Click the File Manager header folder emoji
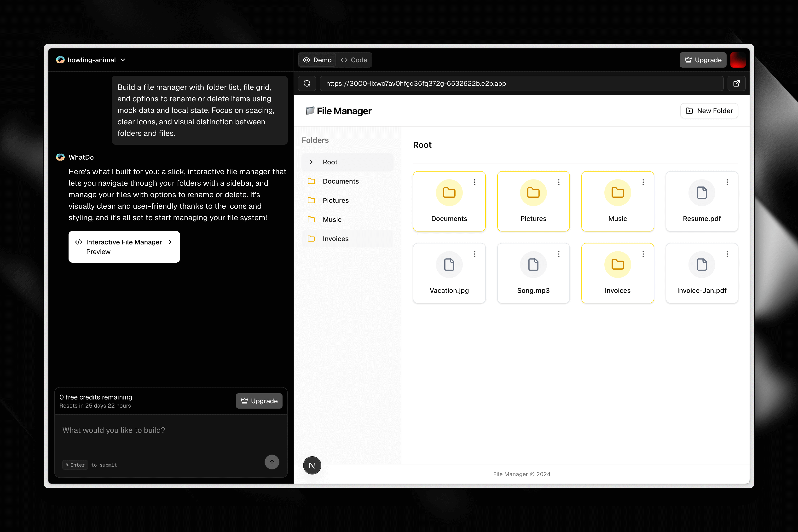Screen dimensions: 798x532 tap(310, 111)
